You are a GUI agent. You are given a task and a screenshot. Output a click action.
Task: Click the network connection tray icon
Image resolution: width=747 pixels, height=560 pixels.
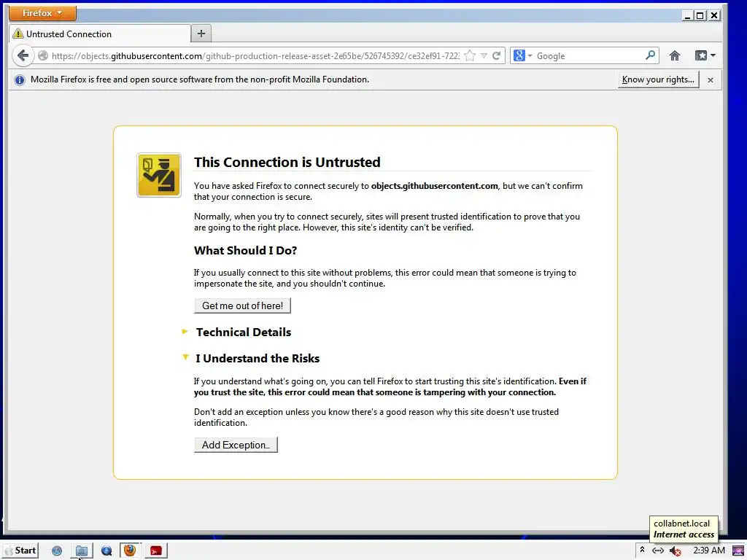(x=658, y=551)
